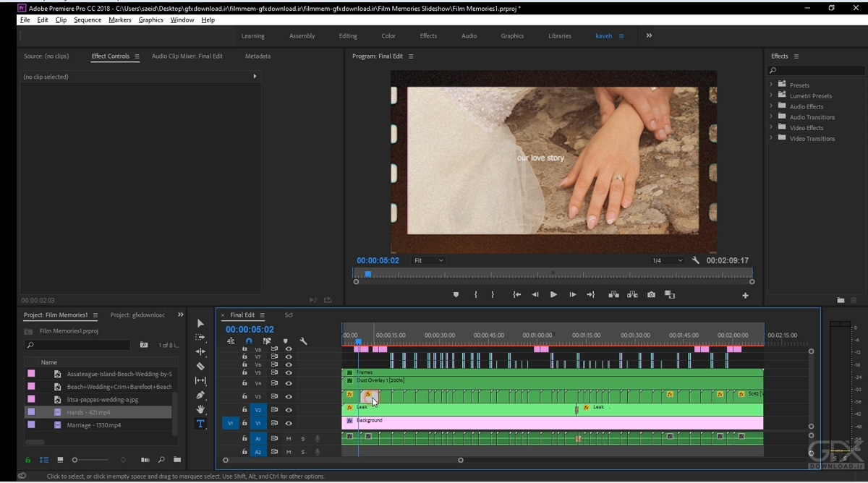Select the Pen tool

pyautogui.click(x=200, y=396)
